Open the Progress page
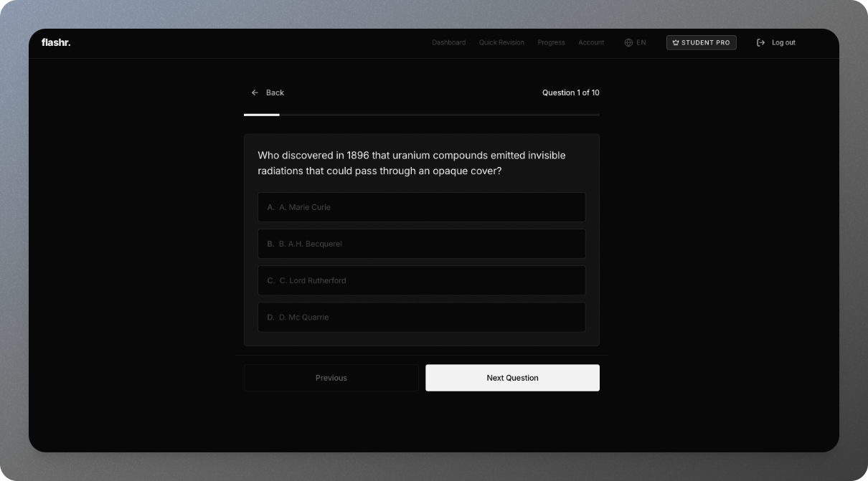868x481 pixels. coord(551,42)
